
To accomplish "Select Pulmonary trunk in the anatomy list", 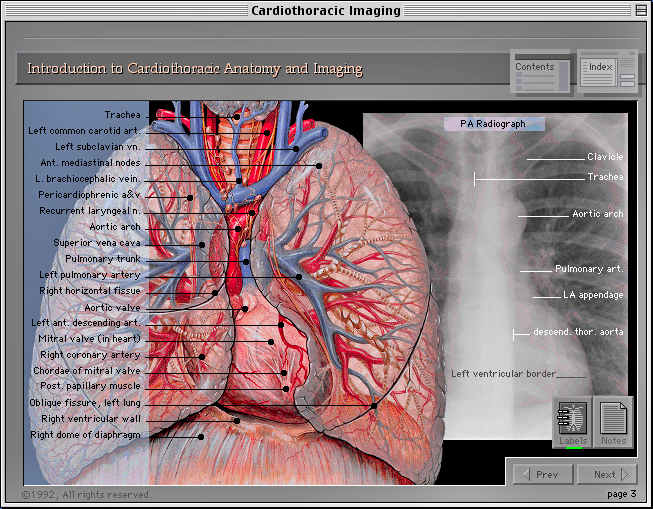I will (103, 259).
